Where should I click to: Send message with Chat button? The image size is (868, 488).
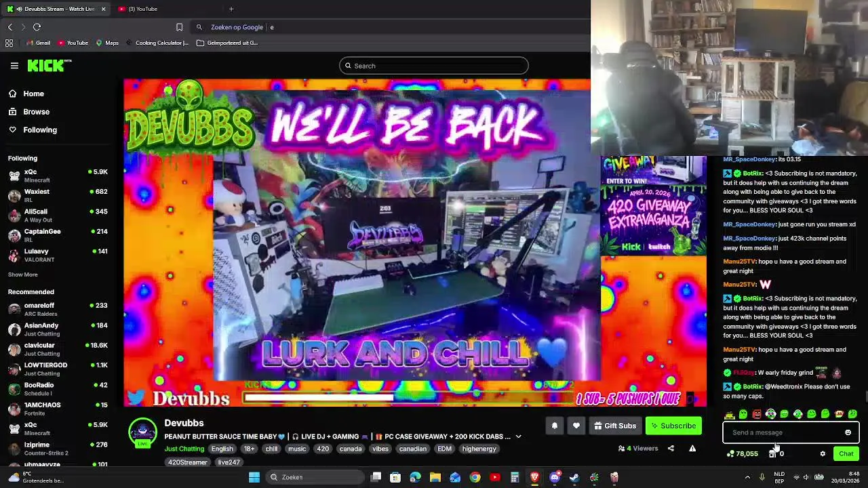846,454
